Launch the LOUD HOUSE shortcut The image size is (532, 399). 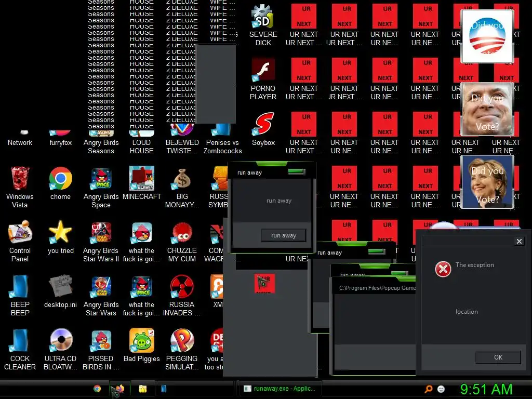pyautogui.click(x=142, y=142)
